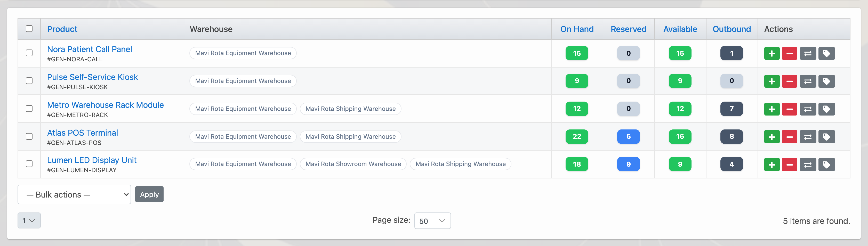Remove stock for Pulse Self-Service Kiosk row
The height and width of the screenshot is (246, 868).
point(789,81)
